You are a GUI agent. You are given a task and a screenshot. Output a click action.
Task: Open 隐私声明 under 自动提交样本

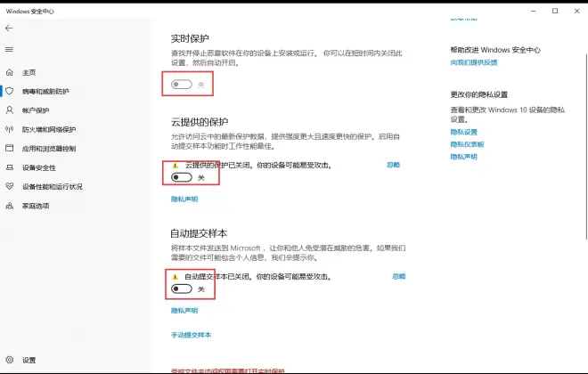point(184,311)
